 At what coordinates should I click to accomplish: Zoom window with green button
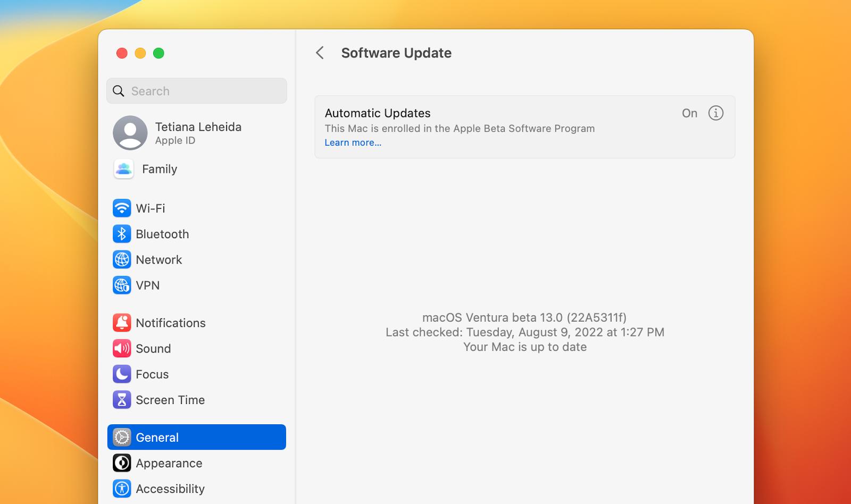coord(158,53)
